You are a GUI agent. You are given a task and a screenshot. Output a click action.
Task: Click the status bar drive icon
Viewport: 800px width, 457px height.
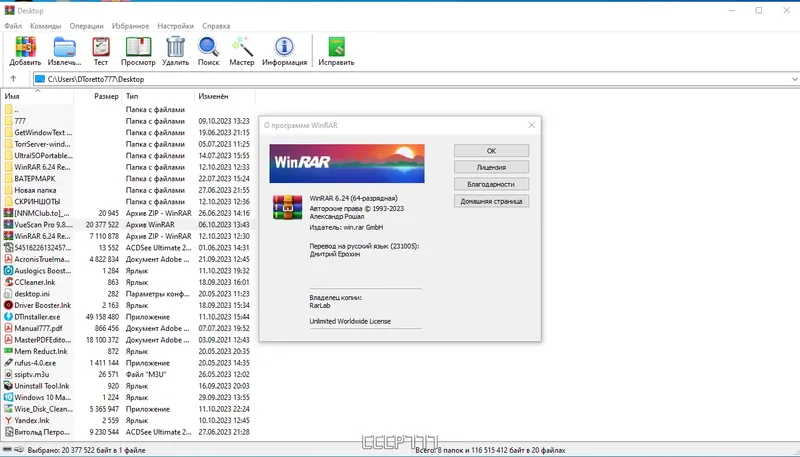[x=7, y=450]
